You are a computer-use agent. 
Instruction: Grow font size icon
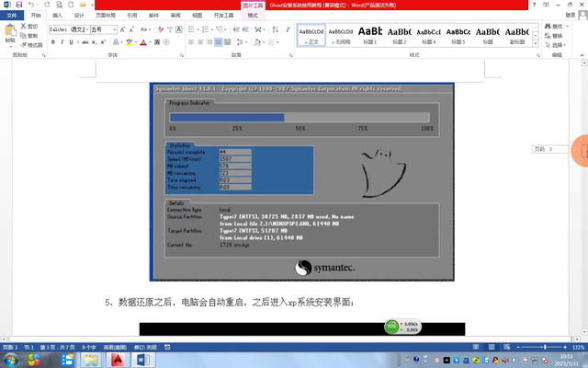[122, 29]
